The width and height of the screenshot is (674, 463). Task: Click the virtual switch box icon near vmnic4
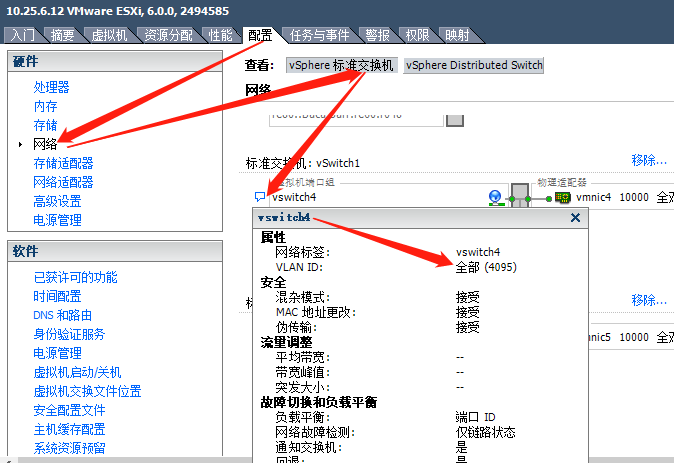[520, 196]
